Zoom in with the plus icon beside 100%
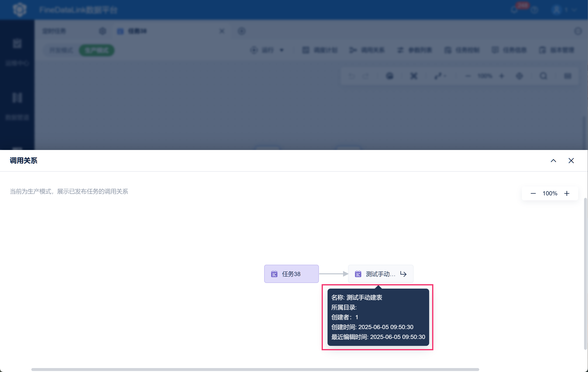 (x=567, y=193)
